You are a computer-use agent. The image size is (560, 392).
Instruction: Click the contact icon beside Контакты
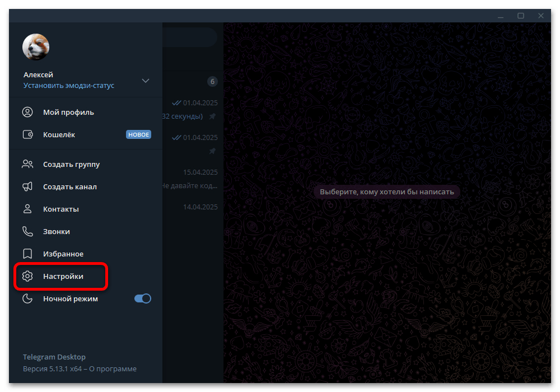click(27, 209)
